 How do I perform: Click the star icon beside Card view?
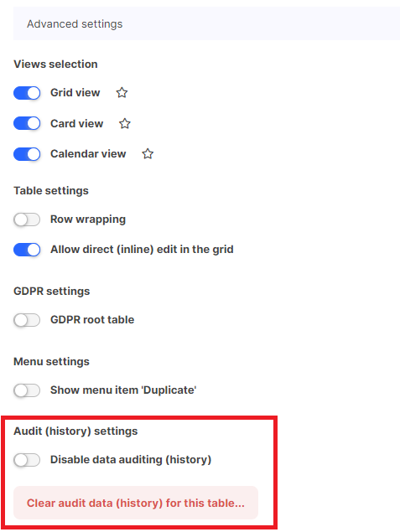click(125, 123)
